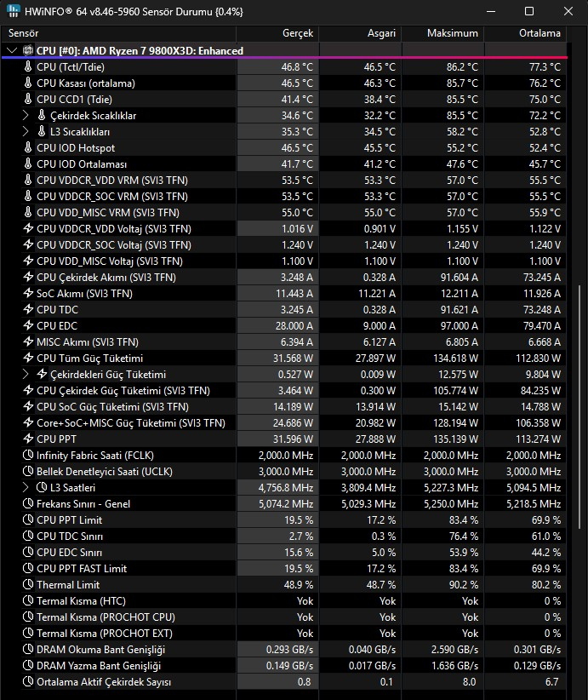Click the Ortalama column header
This screenshot has height=700, width=588.
point(526,33)
